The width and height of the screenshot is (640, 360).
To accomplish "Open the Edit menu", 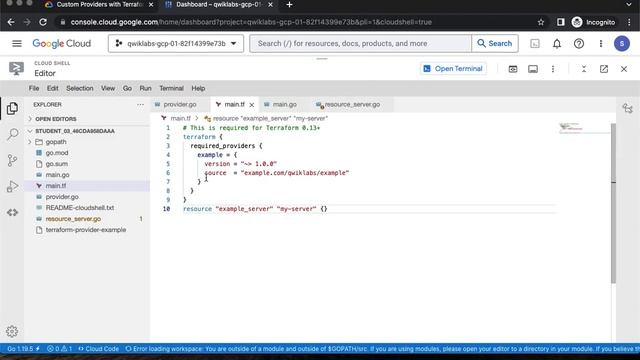I will point(53,88).
